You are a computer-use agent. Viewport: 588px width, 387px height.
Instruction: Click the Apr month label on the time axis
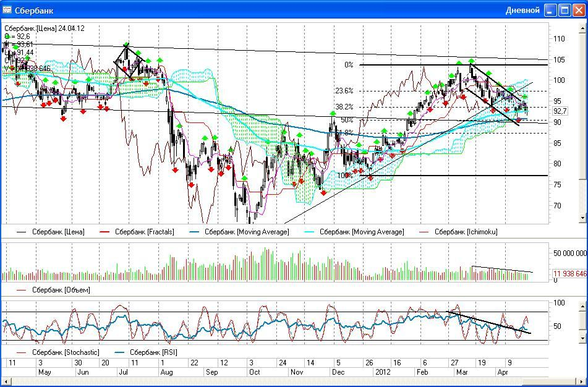[503, 372]
